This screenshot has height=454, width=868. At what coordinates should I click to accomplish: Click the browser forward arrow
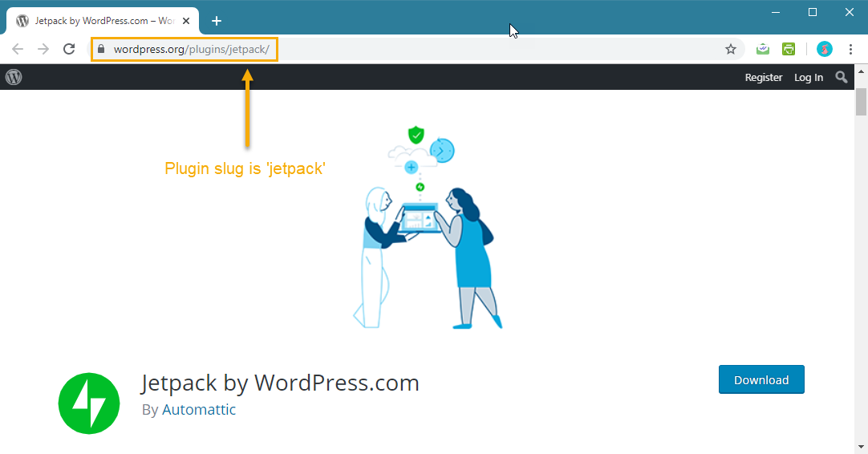(43, 49)
